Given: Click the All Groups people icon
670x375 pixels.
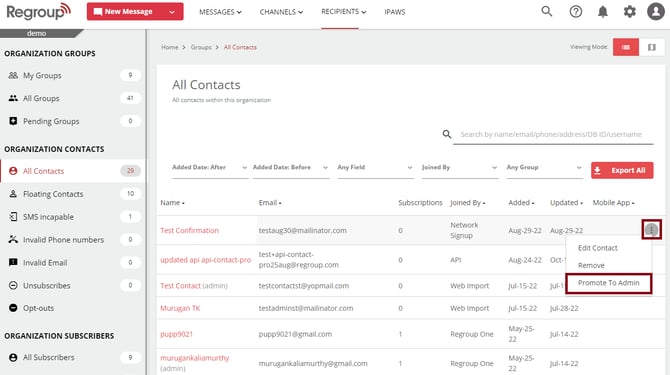Looking at the screenshot, I should [x=13, y=98].
